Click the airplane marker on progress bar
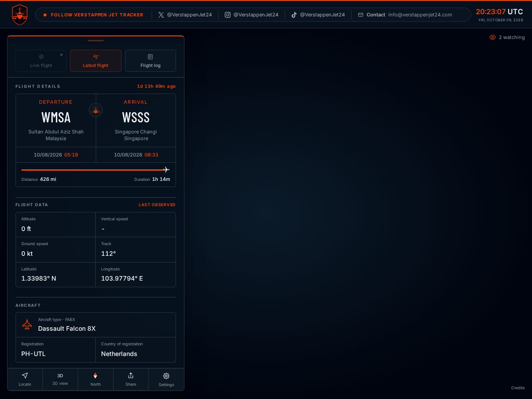Viewport: 532px width, 399px height. (166, 170)
